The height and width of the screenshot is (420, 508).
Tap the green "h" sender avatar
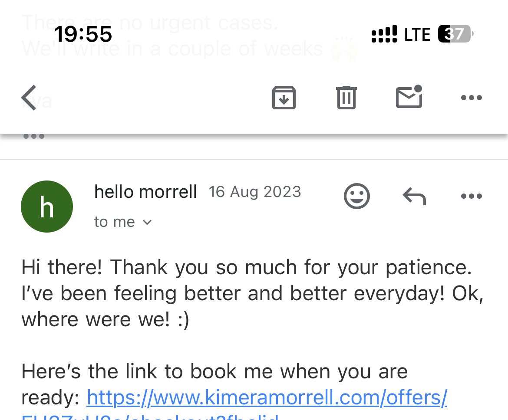pyautogui.click(x=47, y=207)
